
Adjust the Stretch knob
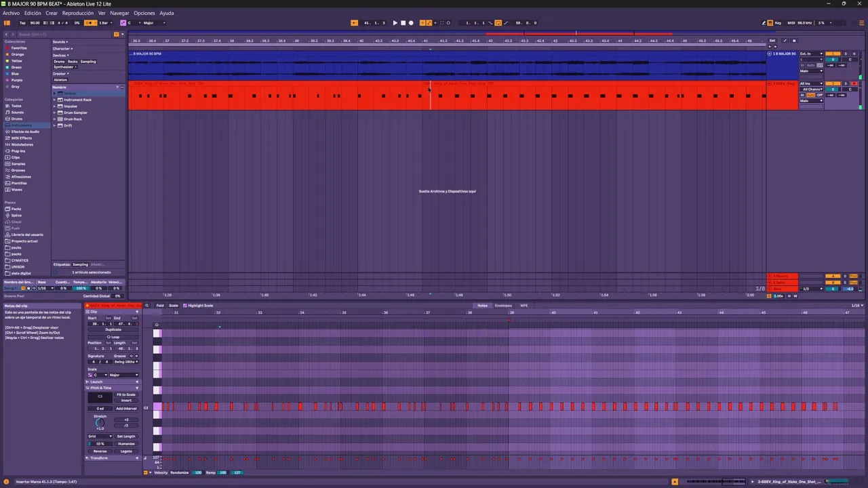[x=100, y=422]
